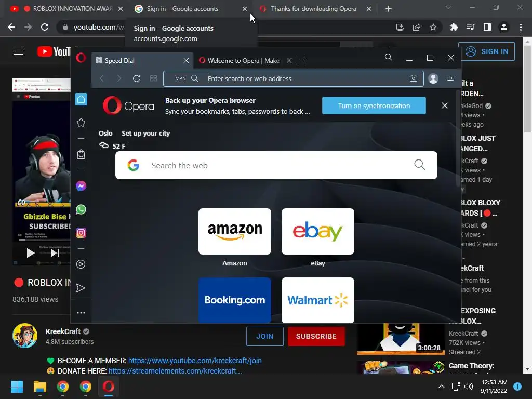The width and height of the screenshot is (532, 399).
Task: Click the JOIN channel button
Action: 264,336
